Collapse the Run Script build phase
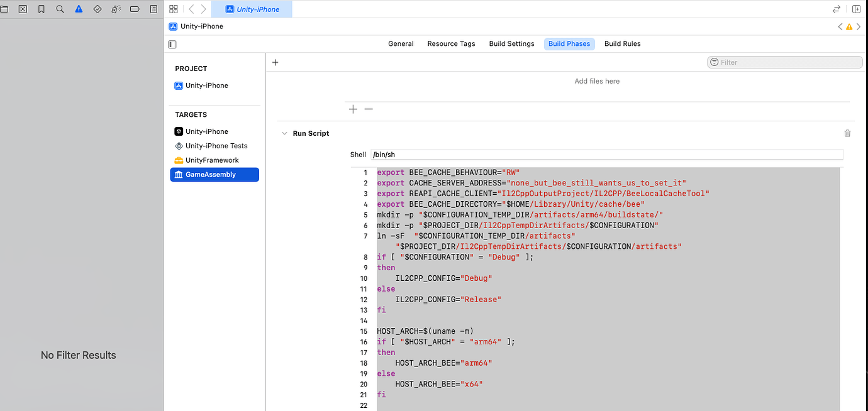 (284, 133)
